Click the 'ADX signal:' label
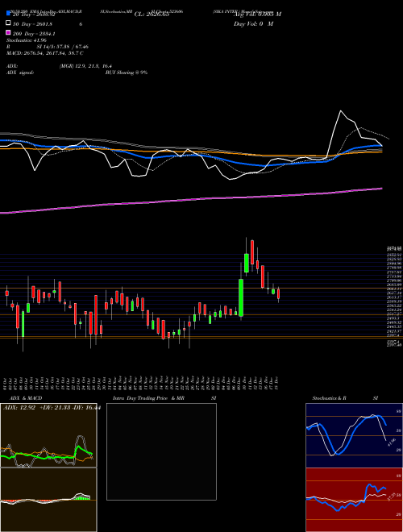The width and height of the screenshot is (403, 532). pyautogui.click(x=20, y=73)
